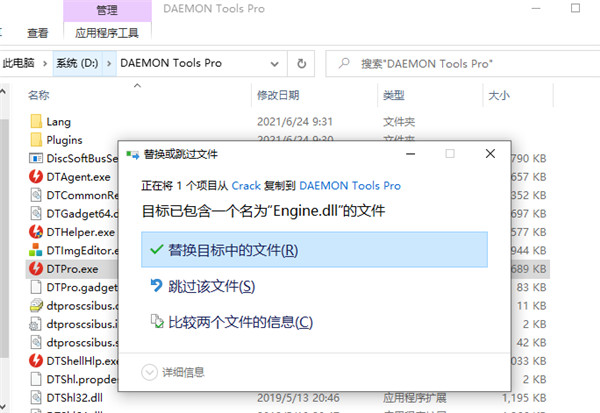600x413 pixels.
Task: Expand the 详细信息 details chevron
Action: pyautogui.click(x=149, y=372)
